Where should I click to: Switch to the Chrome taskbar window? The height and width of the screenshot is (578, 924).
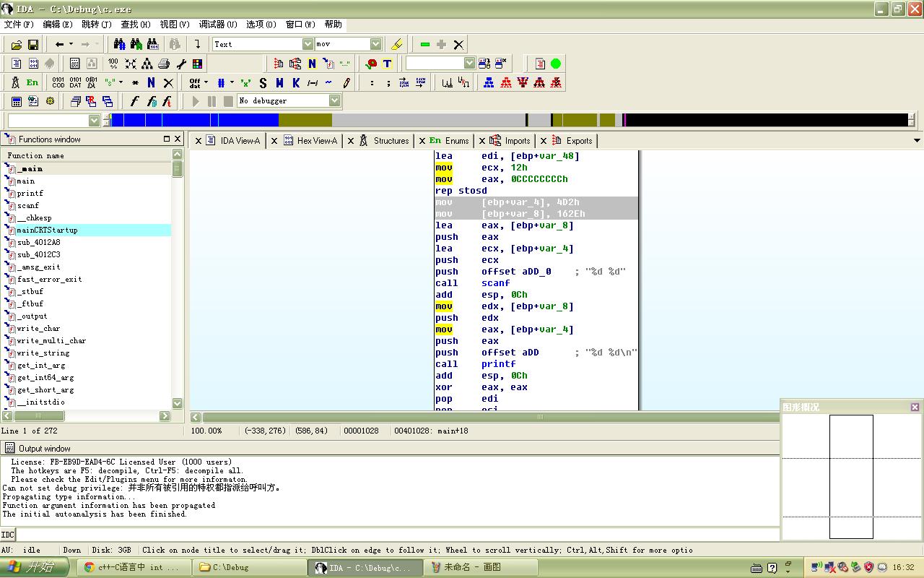pyautogui.click(x=134, y=567)
